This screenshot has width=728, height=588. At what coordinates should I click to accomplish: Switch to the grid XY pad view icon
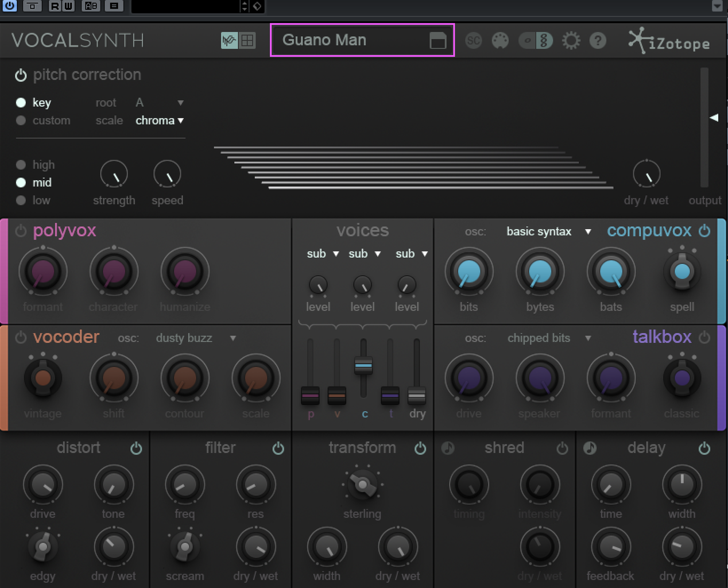click(247, 40)
